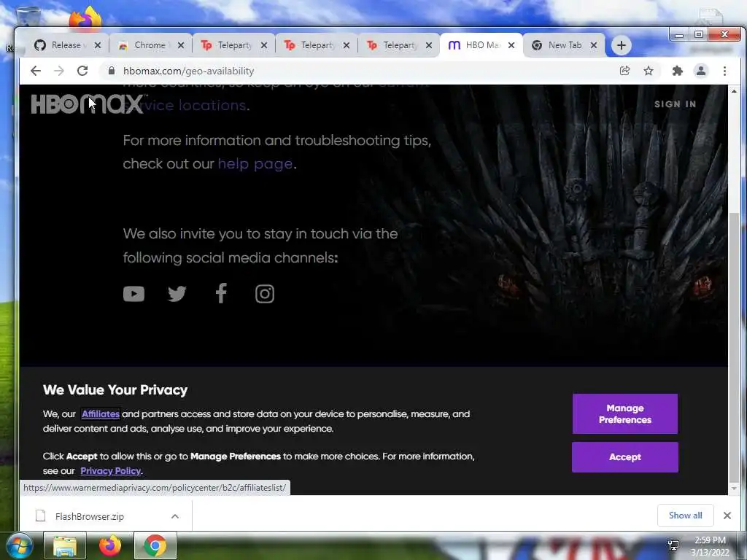Open the Recycle Bin on desktop
The height and width of the screenshot is (560, 747).
(28, 17)
